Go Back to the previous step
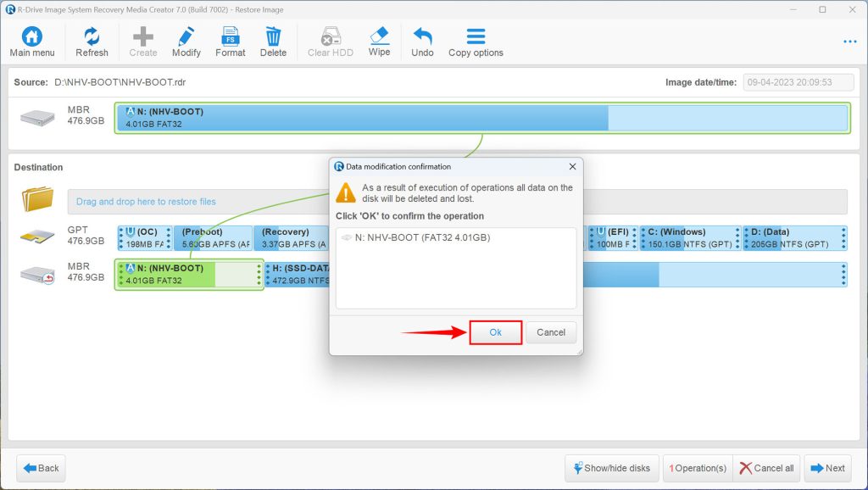This screenshot has width=868, height=490. pos(41,469)
